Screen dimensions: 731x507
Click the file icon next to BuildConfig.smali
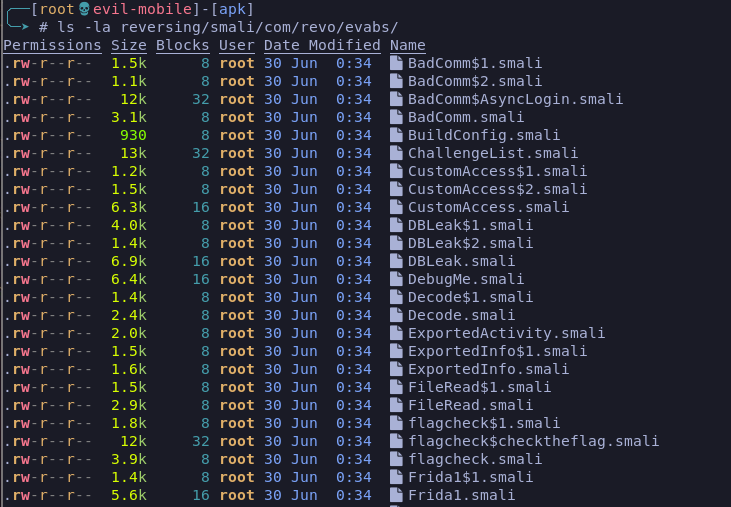pyautogui.click(x=396, y=135)
